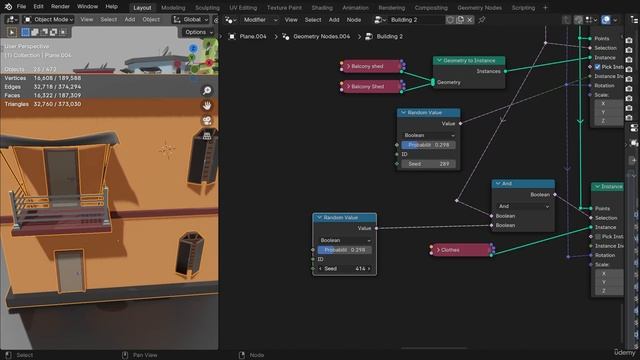The width and height of the screenshot is (640, 360).
Task: Click the fake user shield icon
Action: pos(450,20)
